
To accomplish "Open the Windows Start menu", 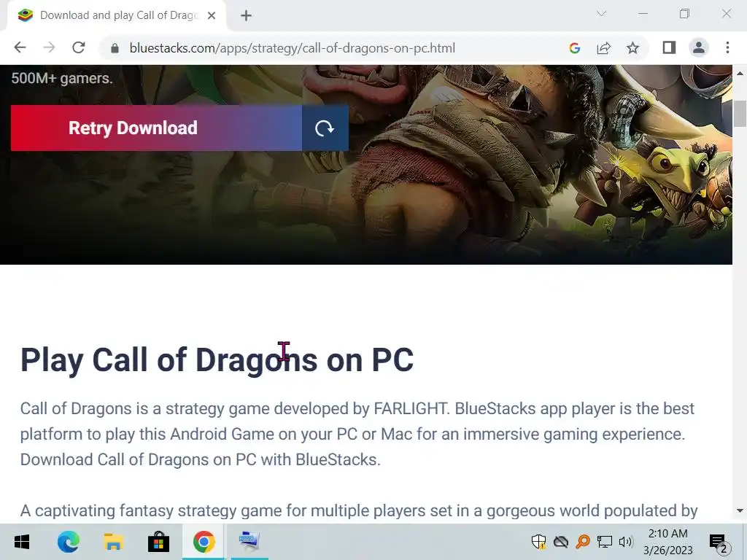I will click(22, 542).
